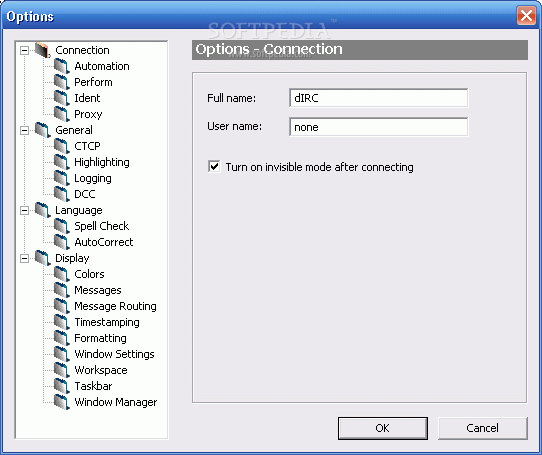This screenshot has height=455, width=542.
Task: Disable invisible mode after connecting checkbox
Action: click(214, 167)
